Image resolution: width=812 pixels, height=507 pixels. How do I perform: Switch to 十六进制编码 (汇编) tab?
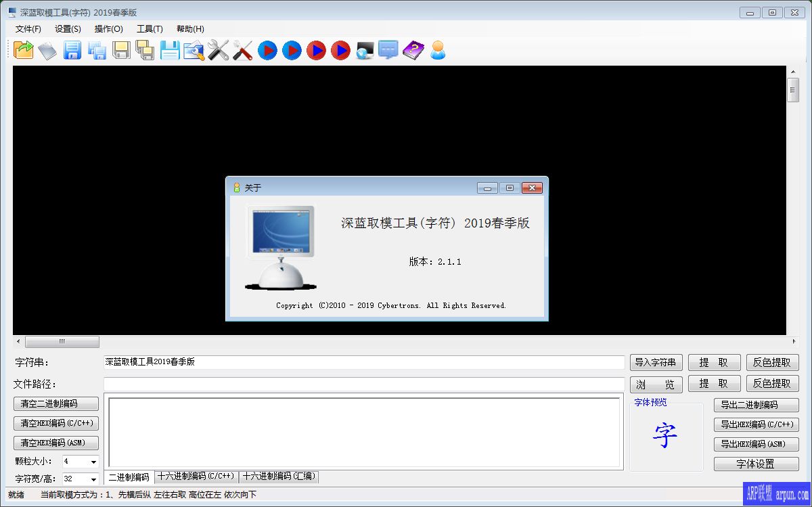click(x=279, y=477)
